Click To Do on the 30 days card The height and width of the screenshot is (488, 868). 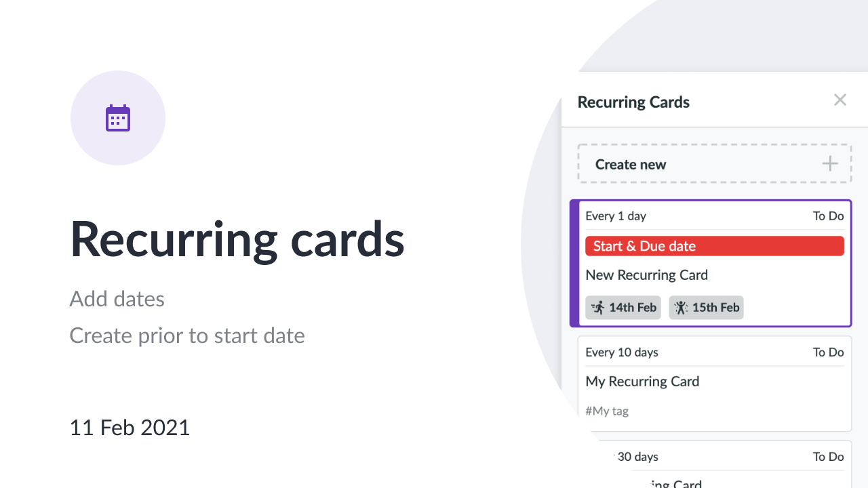(828, 457)
